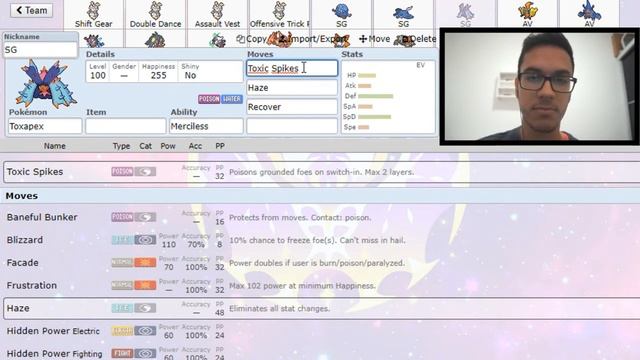
Task: Click the empty Item field
Action: tap(126, 126)
